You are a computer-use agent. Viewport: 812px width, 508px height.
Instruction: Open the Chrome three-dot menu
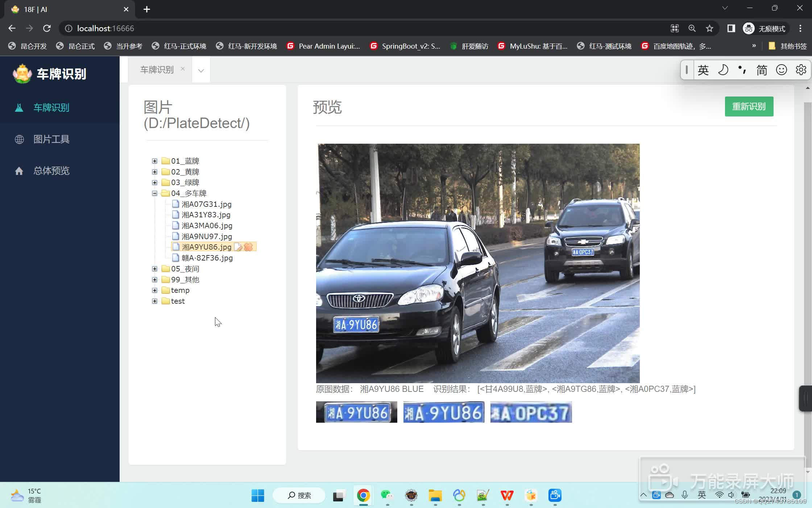[801, 28]
